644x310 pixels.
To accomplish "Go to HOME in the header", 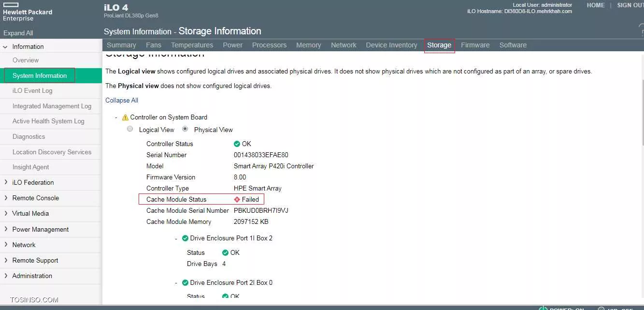I will 596,5.
